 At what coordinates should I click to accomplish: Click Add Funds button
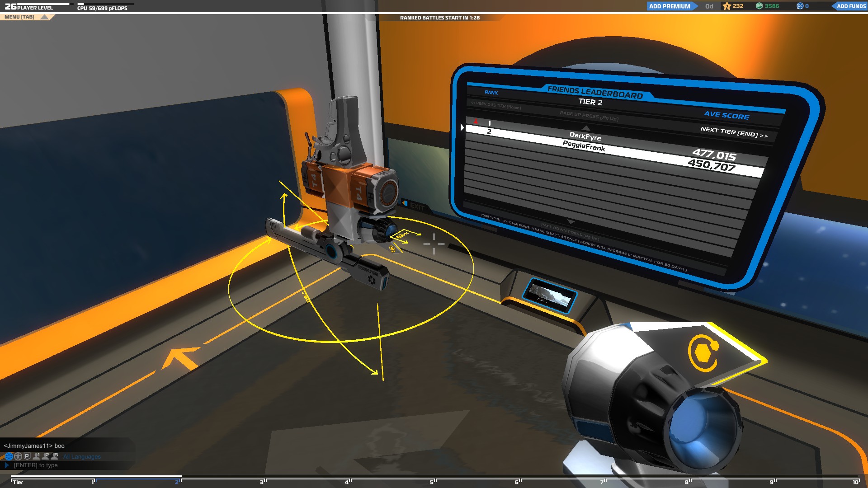click(x=850, y=6)
